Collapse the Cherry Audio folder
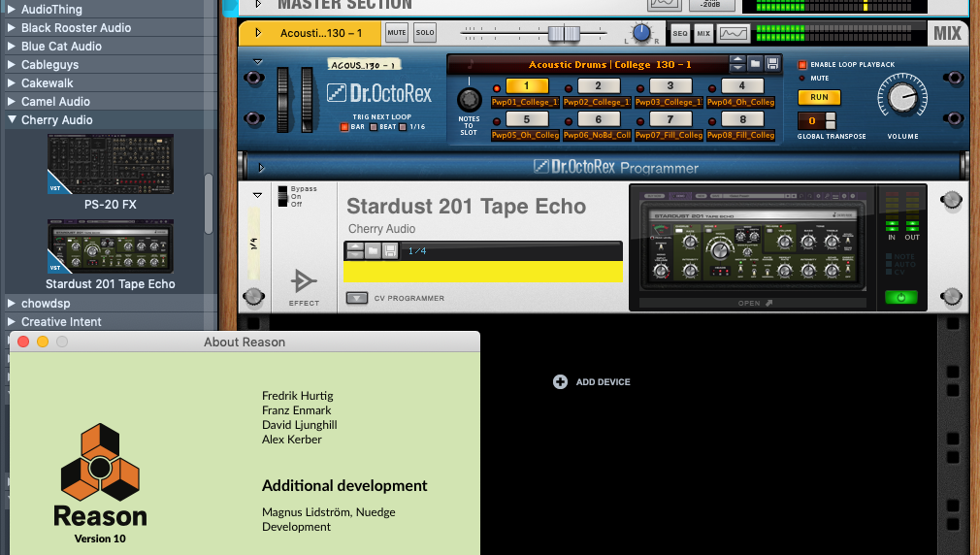Viewport: 980px width, 555px height. 12,119
